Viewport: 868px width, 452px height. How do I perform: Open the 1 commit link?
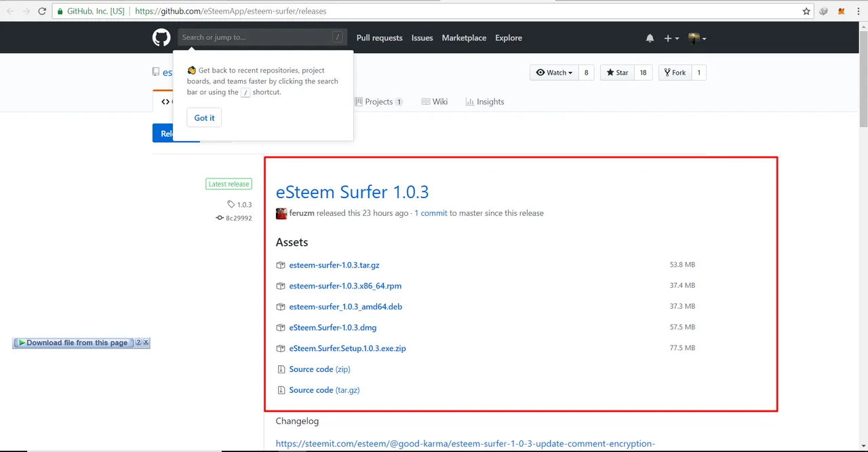[x=431, y=213]
